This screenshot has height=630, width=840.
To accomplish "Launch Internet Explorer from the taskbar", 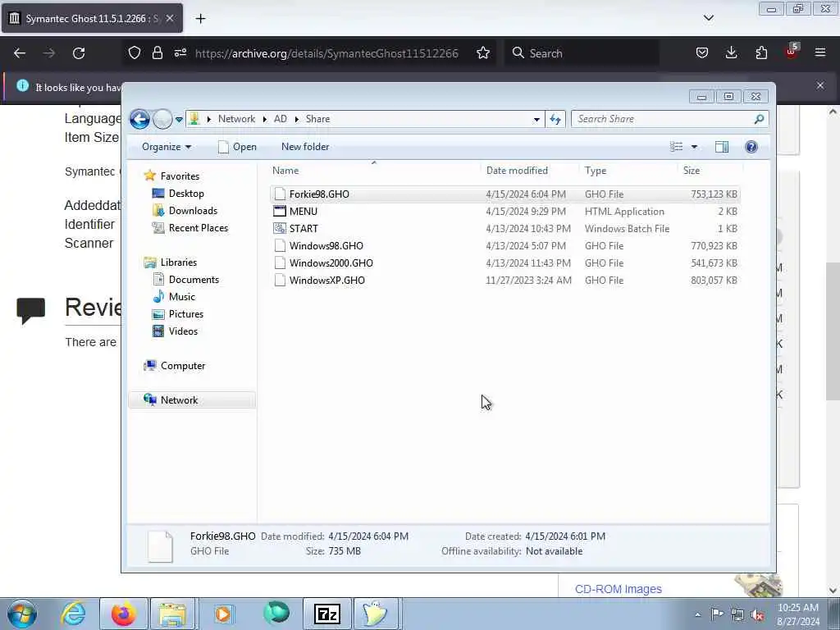I will click(x=73, y=614).
